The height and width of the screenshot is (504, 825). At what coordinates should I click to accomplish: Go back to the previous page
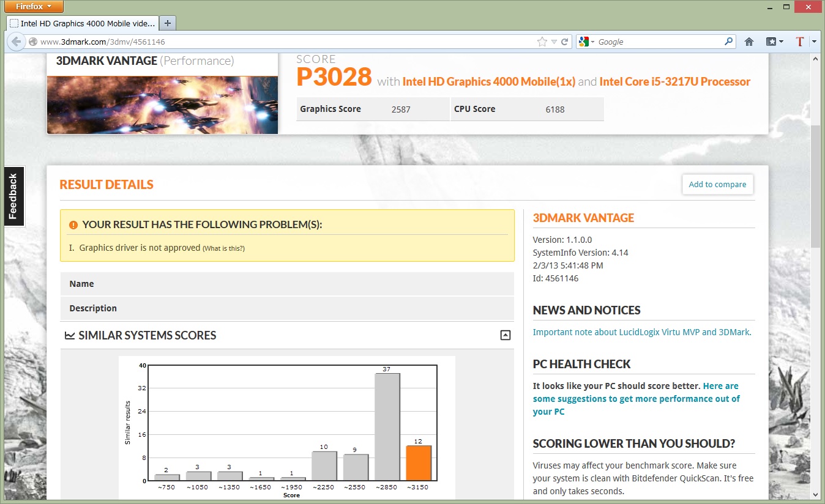pos(16,42)
